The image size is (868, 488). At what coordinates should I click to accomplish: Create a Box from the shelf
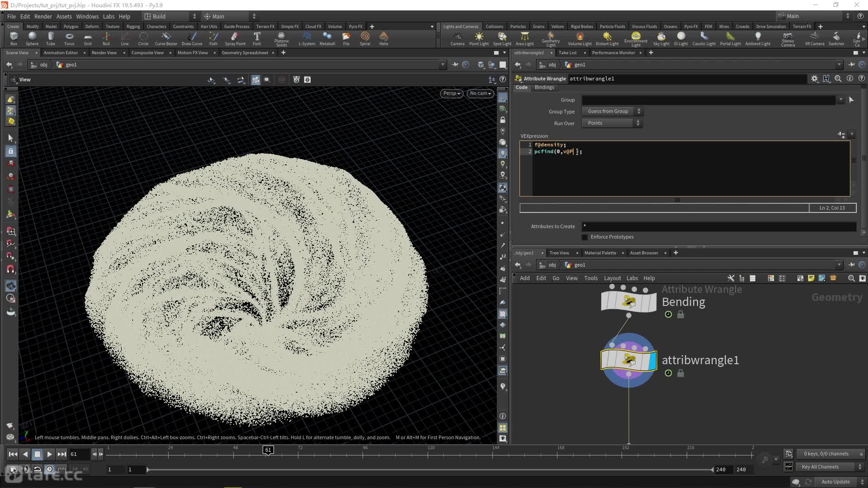tap(14, 38)
